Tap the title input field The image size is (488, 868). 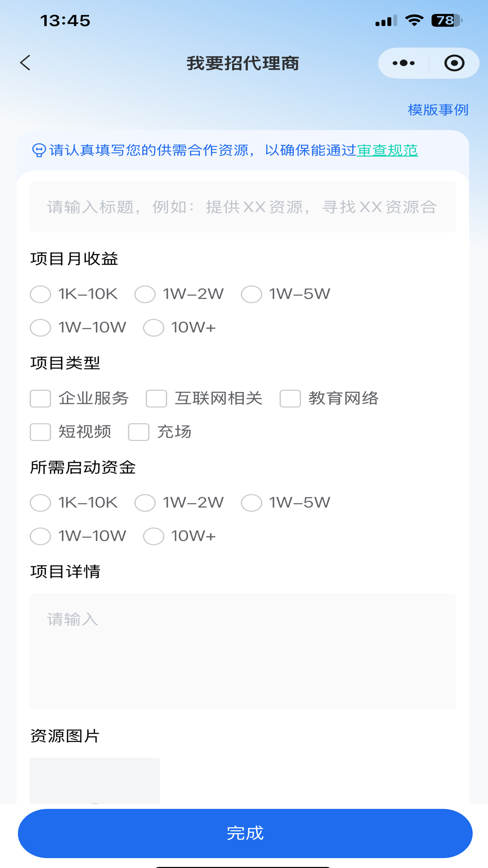[243, 207]
